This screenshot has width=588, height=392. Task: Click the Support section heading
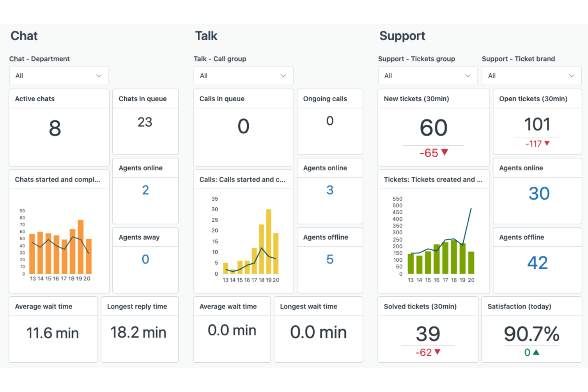(402, 36)
